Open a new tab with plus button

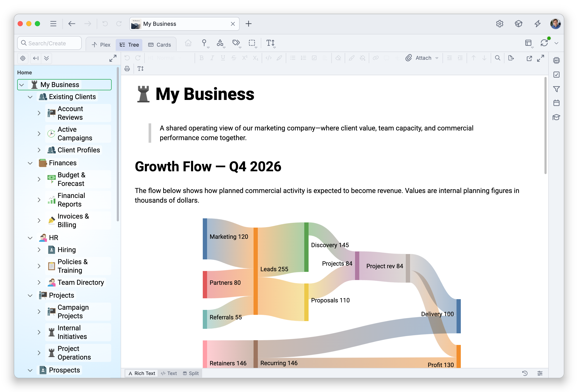(248, 24)
